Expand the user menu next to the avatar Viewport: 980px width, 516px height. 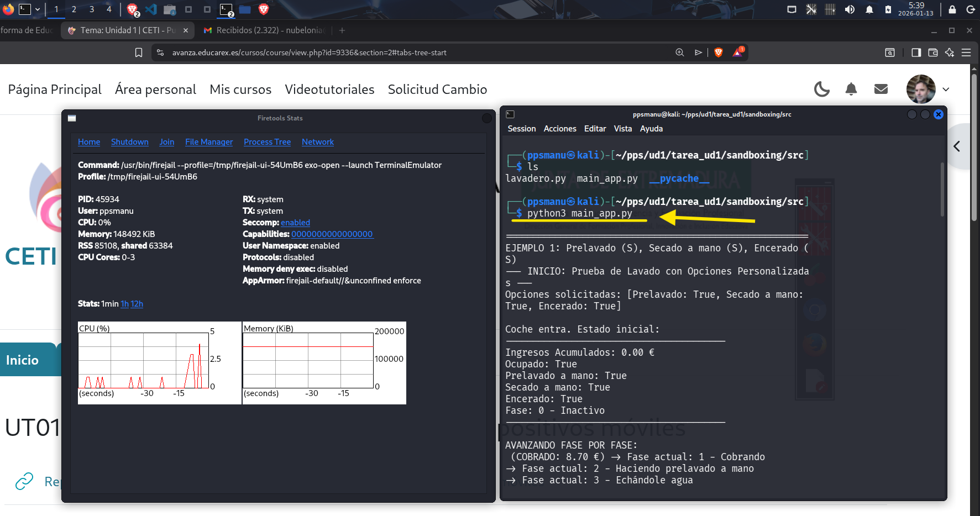pos(946,89)
